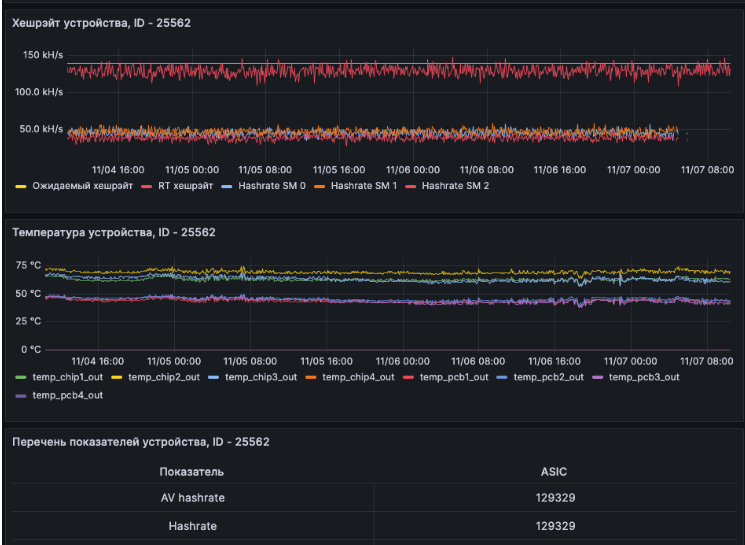Viewport: 745px width, 545px height.
Task: Sort table by the ASIC column header
Action: tap(554, 471)
